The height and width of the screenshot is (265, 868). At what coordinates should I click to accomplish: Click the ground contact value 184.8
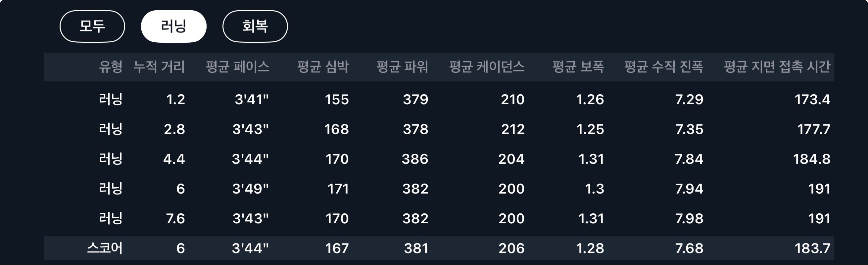coord(812,159)
